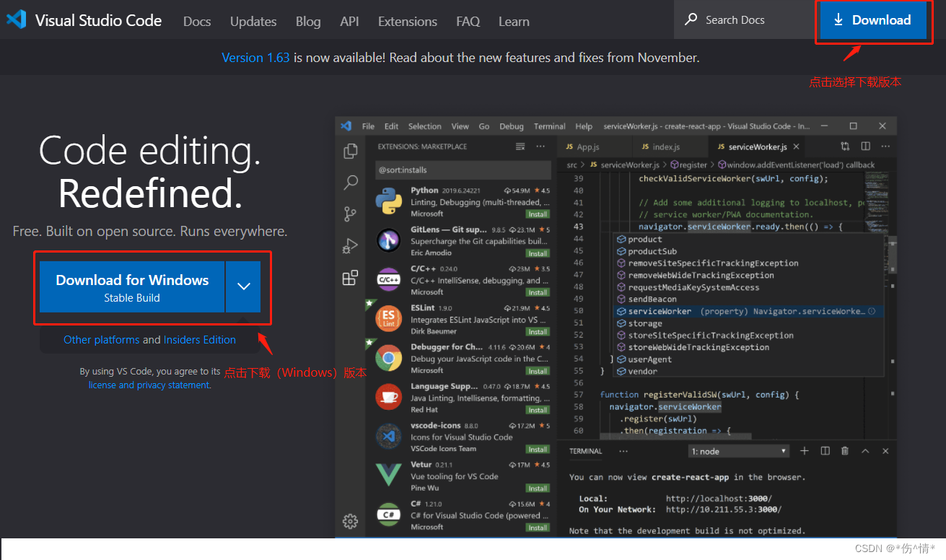
Task: Click the split editor icon in the editor toolbar
Action: pyautogui.click(x=865, y=146)
